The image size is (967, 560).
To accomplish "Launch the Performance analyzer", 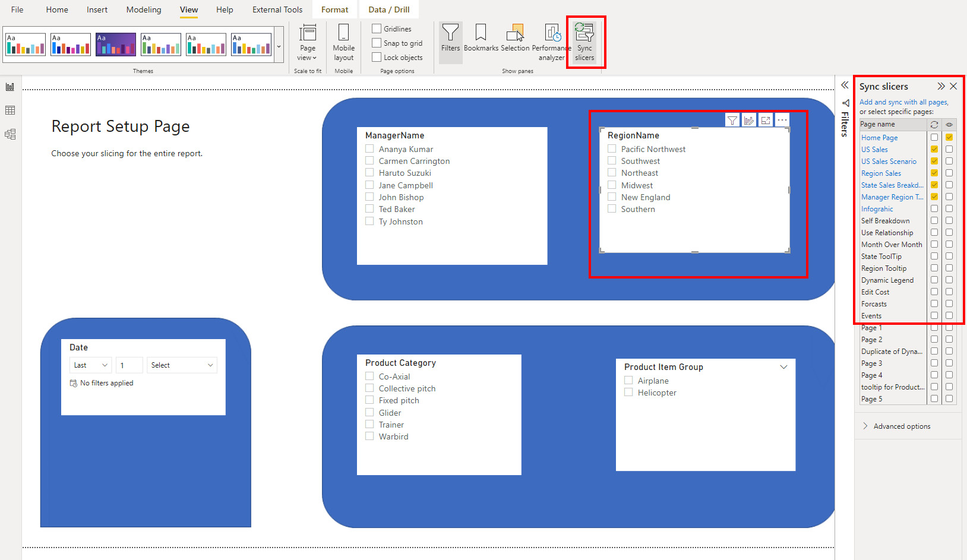I will (x=552, y=42).
